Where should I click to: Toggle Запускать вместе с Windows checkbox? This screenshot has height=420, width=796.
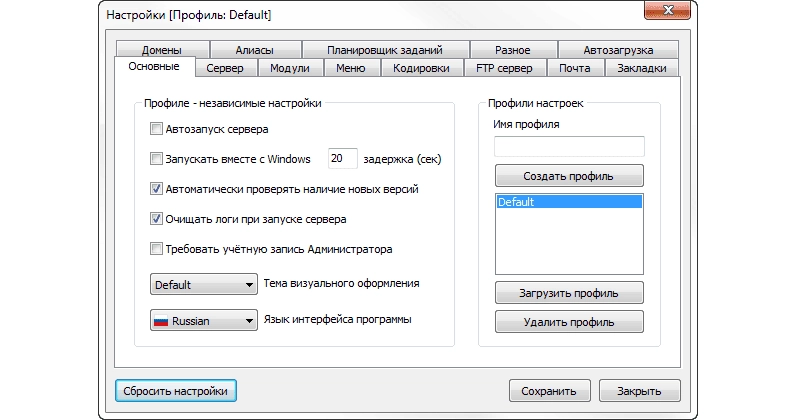click(156, 159)
